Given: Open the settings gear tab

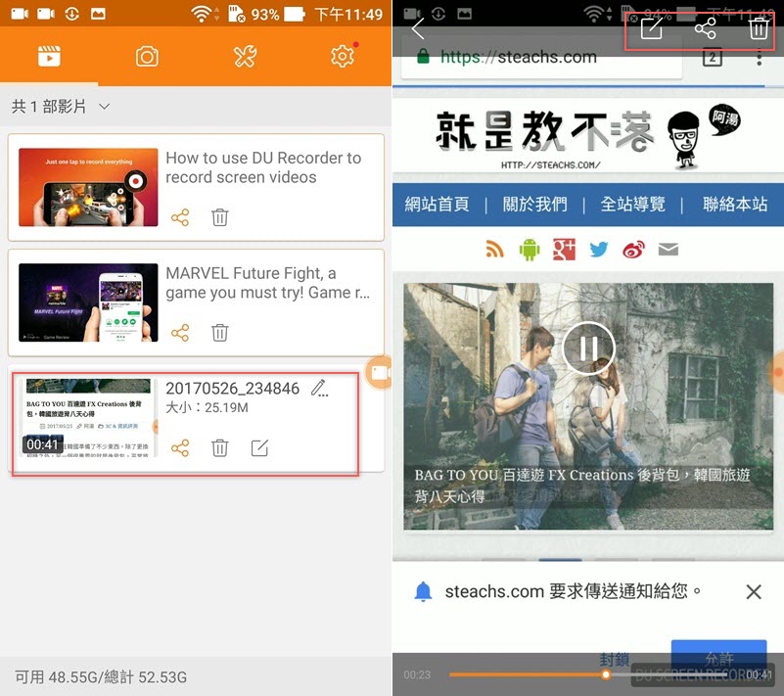Looking at the screenshot, I should (x=343, y=56).
